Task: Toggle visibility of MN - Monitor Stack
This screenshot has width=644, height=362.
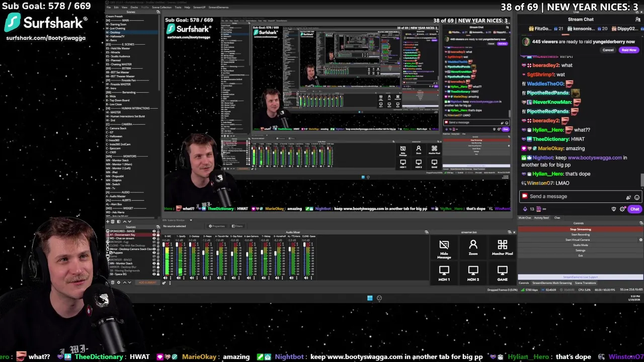Action: 154,263
